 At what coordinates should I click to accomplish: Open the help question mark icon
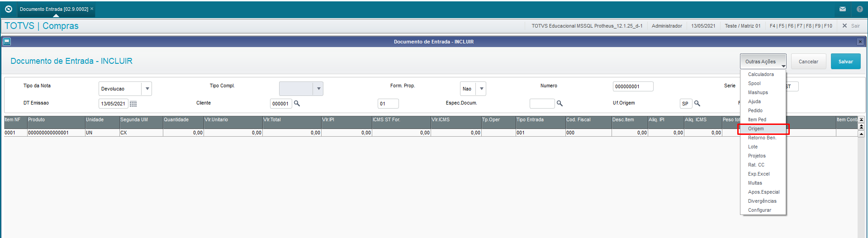pos(860,9)
